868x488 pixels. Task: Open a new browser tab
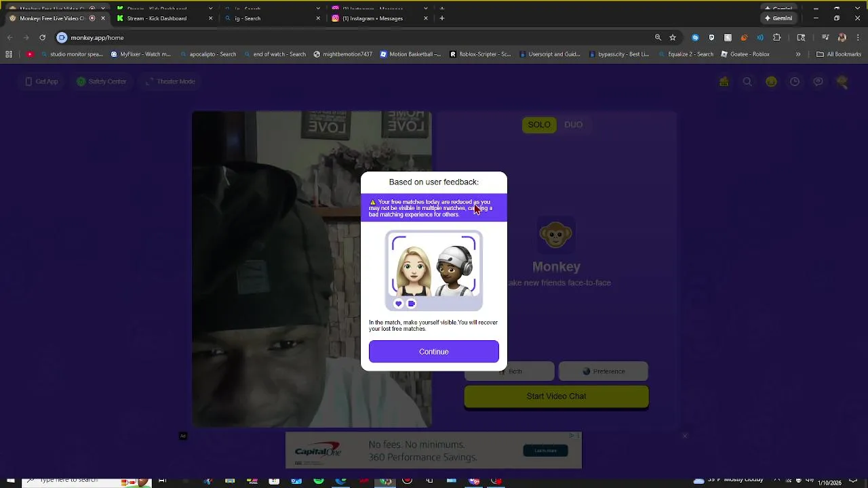tap(442, 18)
